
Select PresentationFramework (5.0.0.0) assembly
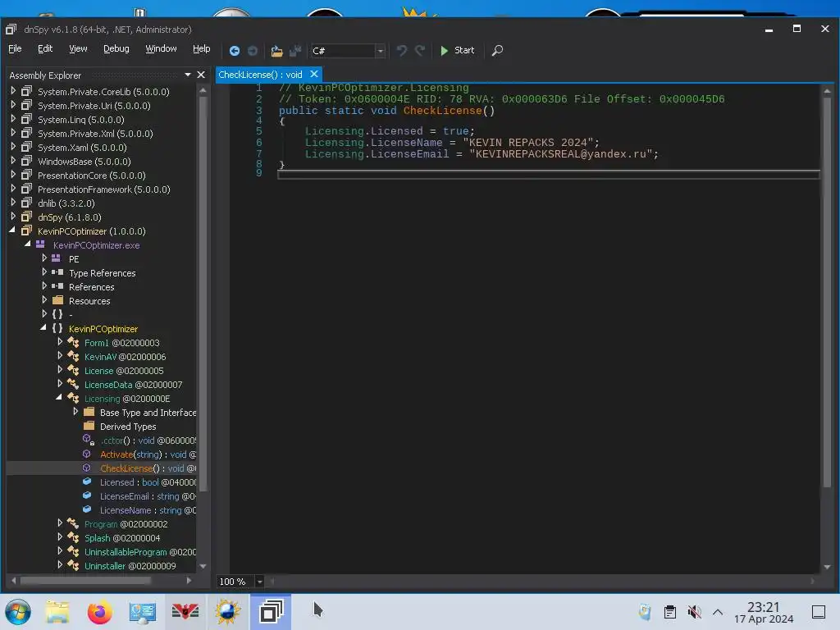[104, 189]
